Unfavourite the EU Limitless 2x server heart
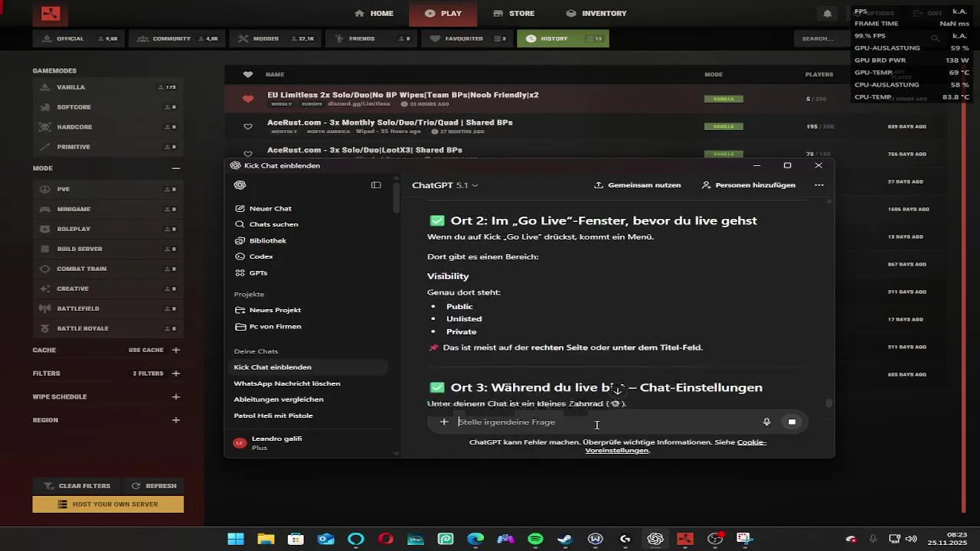Viewport: 980px width, 551px height. [x=247, y=99]
